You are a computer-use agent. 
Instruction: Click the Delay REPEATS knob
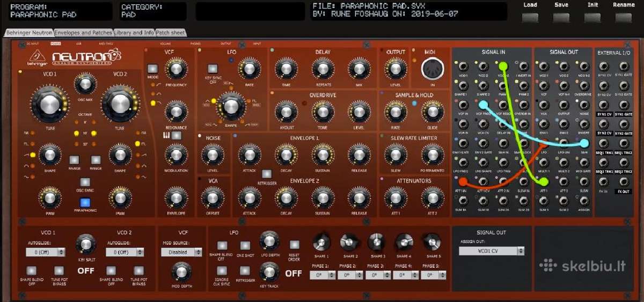coord(323,69)
